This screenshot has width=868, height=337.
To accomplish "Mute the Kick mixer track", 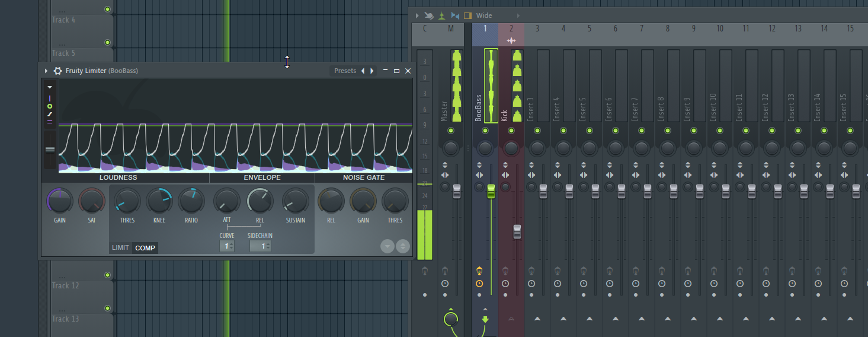I will [x=511, y=131].
